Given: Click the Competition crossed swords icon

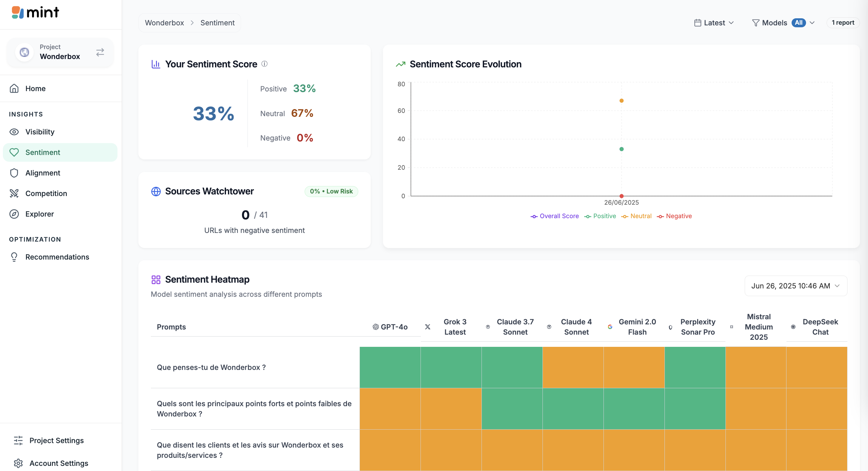Looking at the screenshot, I should 14,193.
